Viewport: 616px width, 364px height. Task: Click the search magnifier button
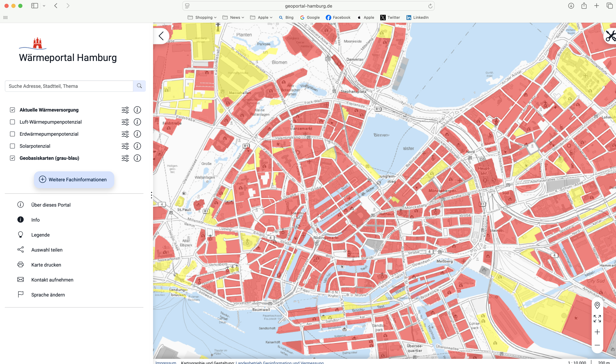[139, 86]
